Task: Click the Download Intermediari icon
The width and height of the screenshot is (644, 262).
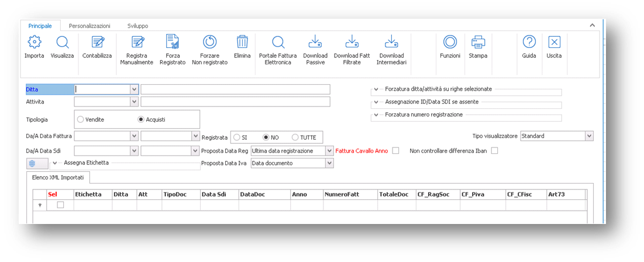Action: pyautogui.click(x=391, y=42)
